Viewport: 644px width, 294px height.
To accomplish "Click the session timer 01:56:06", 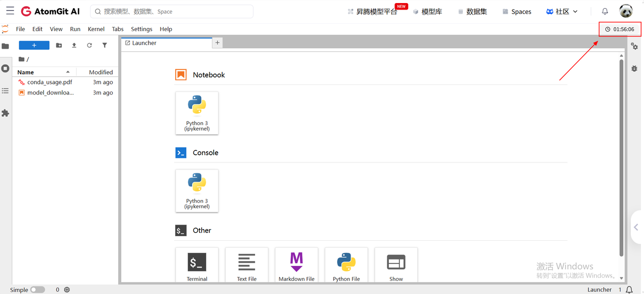I will 620,29.
